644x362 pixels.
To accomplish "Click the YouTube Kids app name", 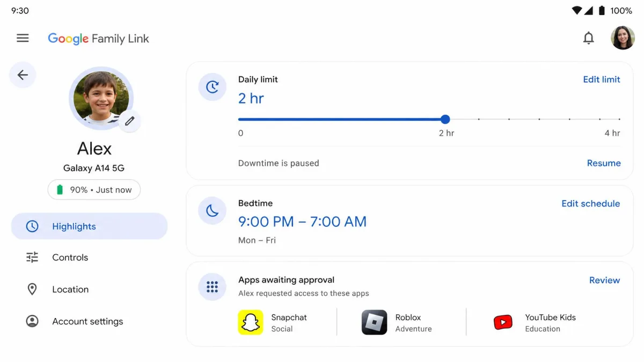I will coord(550,317).
